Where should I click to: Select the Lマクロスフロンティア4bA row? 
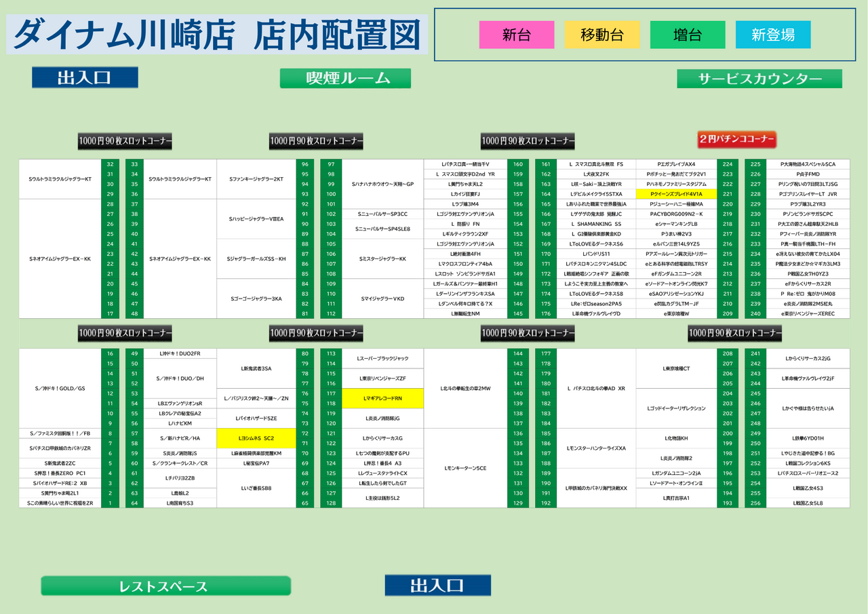point(465,264)
